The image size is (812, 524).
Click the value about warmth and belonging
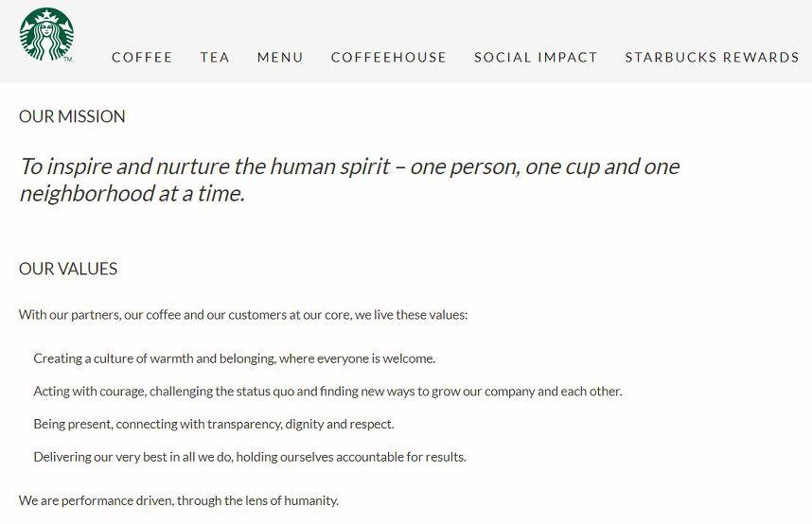235,358
